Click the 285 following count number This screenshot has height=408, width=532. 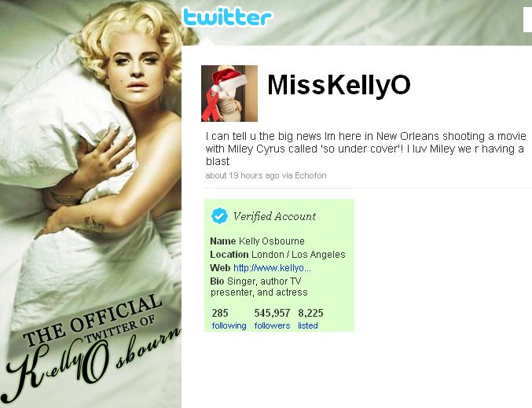(x=220, y=313)
